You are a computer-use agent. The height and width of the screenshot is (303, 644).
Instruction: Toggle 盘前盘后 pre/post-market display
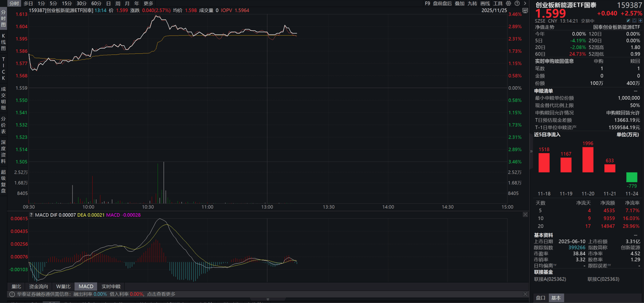pos(442,3)
